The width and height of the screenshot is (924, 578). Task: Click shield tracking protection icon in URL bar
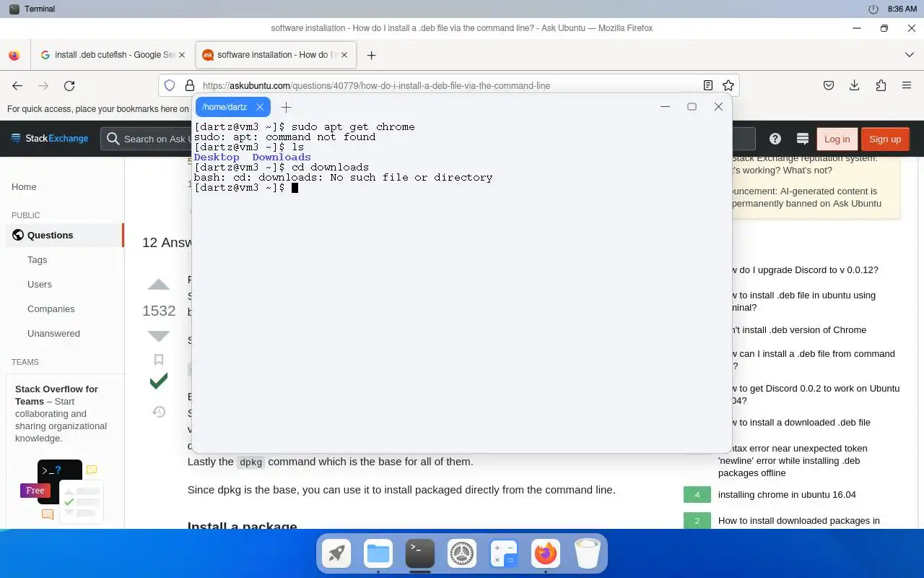pyautogui.click(x=170, y=85)
